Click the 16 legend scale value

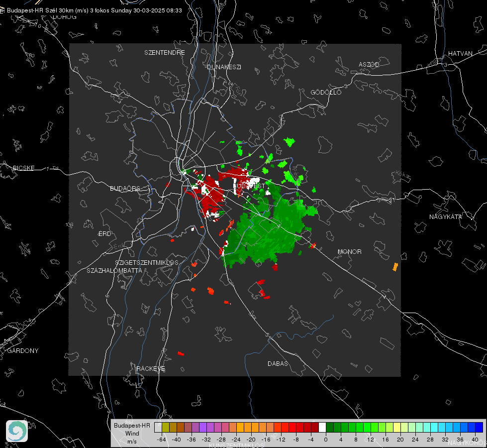[386, 440]
